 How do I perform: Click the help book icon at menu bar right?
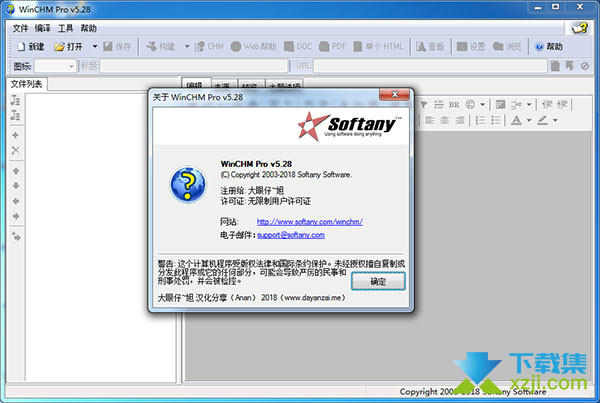tap(580, 28)
